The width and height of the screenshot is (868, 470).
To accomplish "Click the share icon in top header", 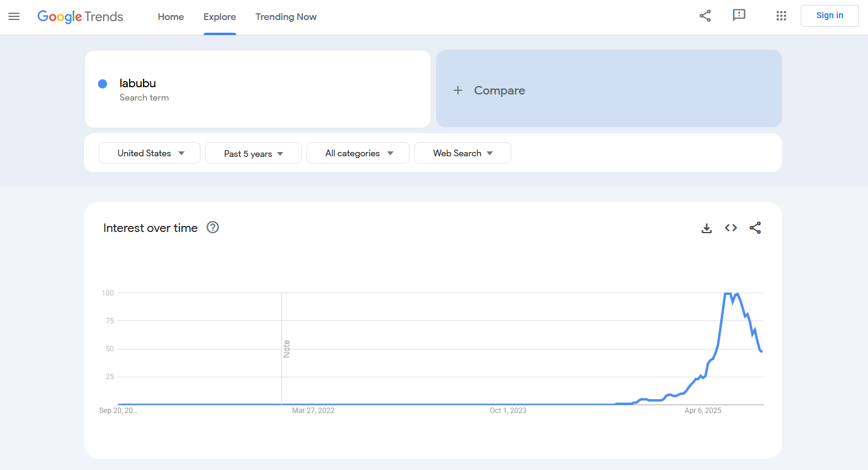I will pyautogui.click(x=705, y=16).
